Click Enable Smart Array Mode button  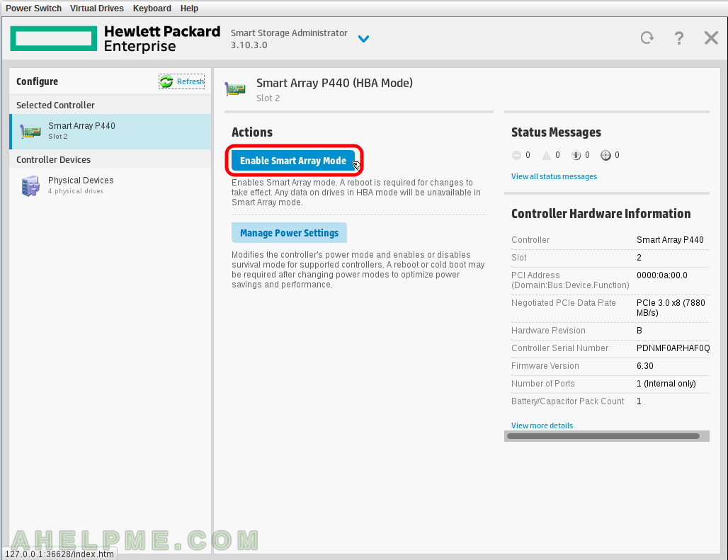point(293,161)
